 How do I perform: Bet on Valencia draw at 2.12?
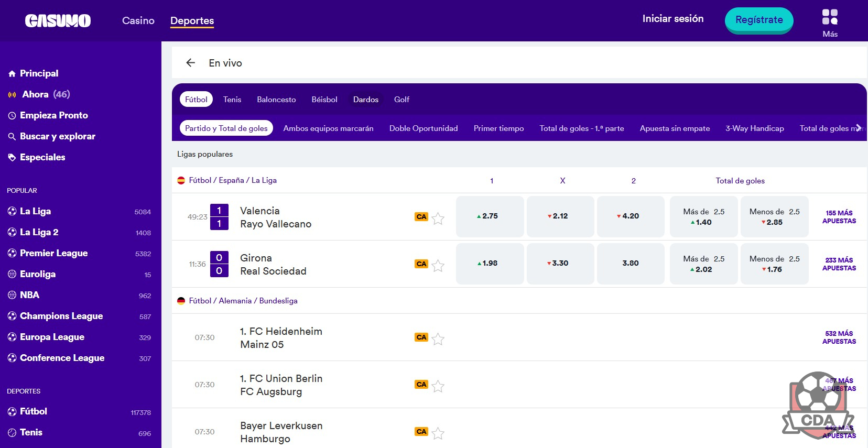click(560, 216)
